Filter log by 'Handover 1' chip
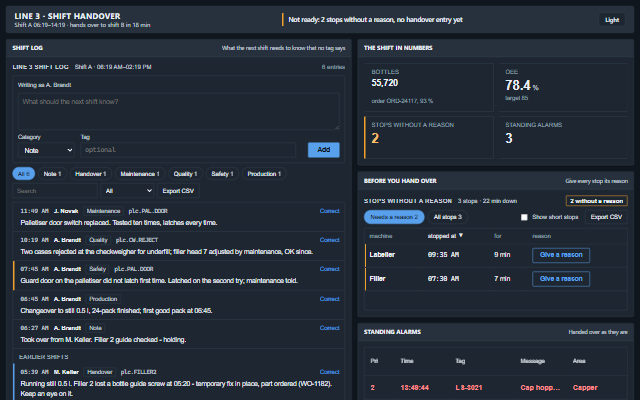The width and height of the screenshot is (640, 400). (91, 174)
